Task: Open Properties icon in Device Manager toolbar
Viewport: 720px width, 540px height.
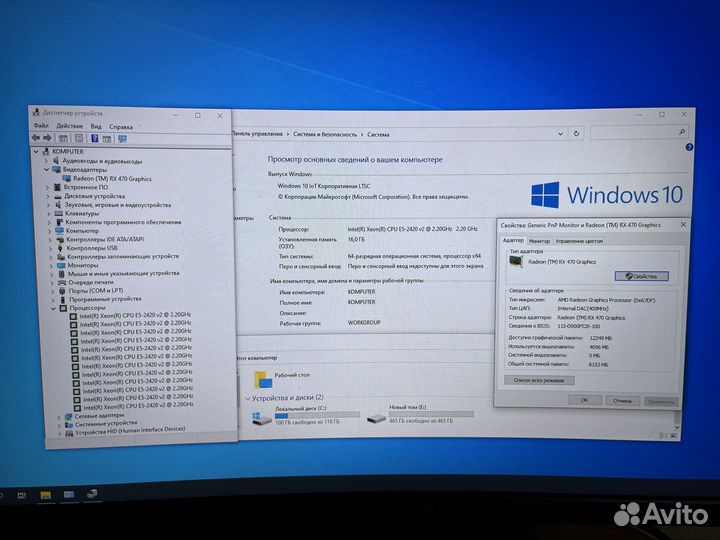Action: click(x=79, y=138)
